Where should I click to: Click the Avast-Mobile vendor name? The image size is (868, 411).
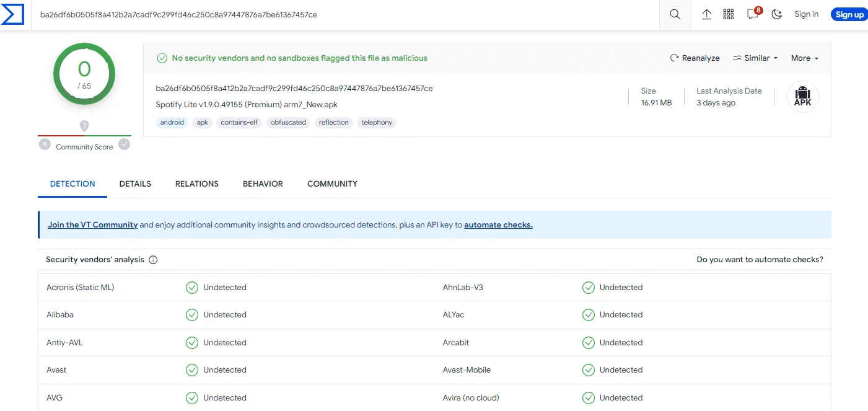coord(467,370)
